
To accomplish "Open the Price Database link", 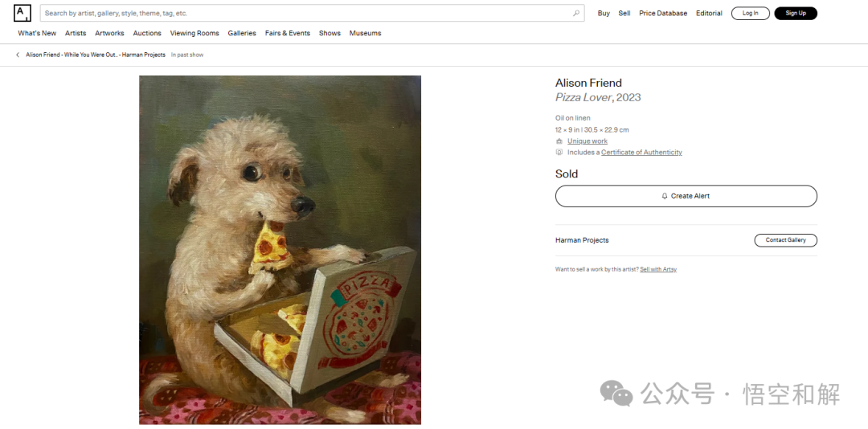I will click(663, 14).
